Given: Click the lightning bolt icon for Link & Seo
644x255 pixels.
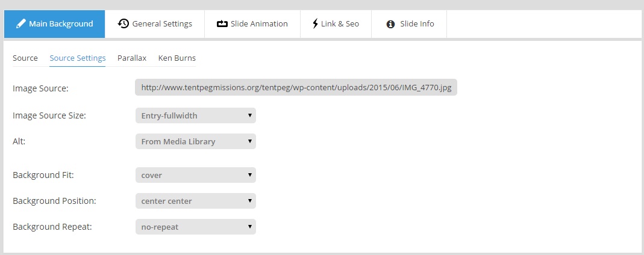Looking at the screenshot, I should (315, 24).
